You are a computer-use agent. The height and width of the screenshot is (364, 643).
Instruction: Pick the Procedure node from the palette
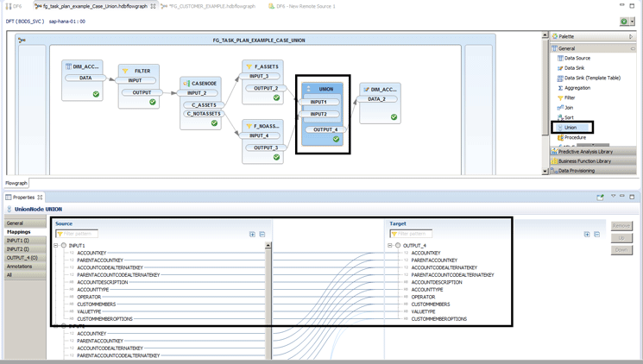point(575,137)
